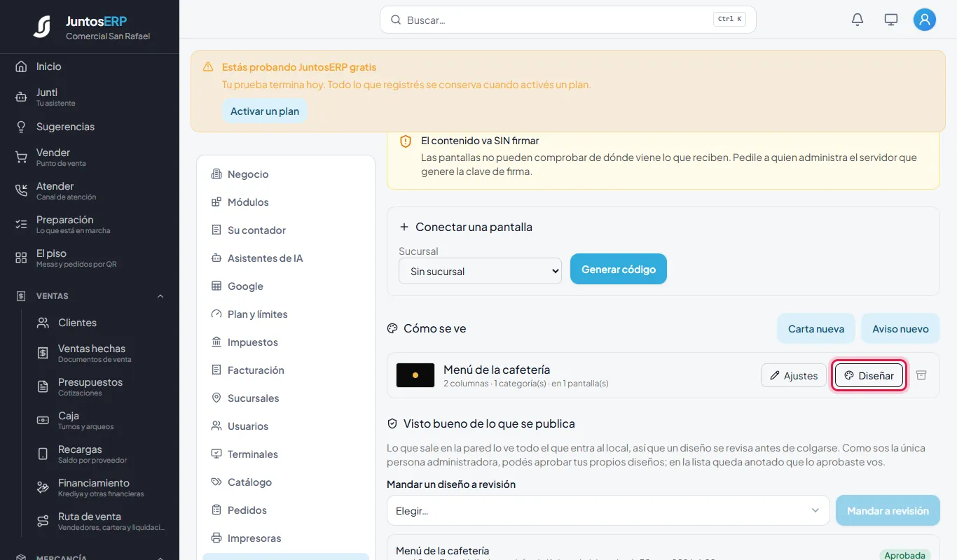957x560 pixels.
Task: Open Ruta de venta icon
Action: coord(43,521)
